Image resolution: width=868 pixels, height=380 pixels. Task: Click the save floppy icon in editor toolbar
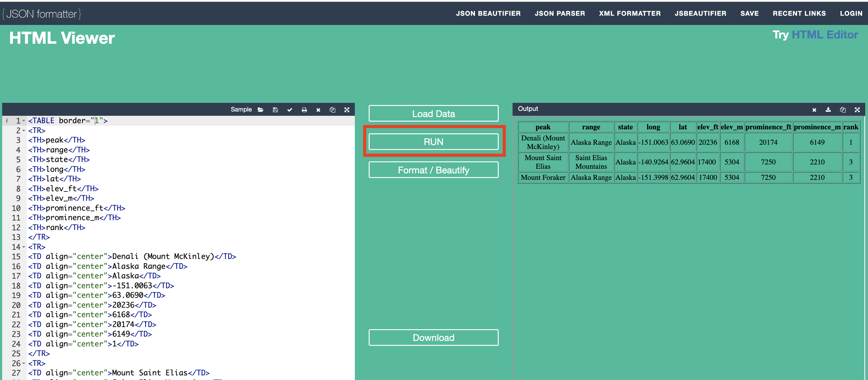point(275,110)
